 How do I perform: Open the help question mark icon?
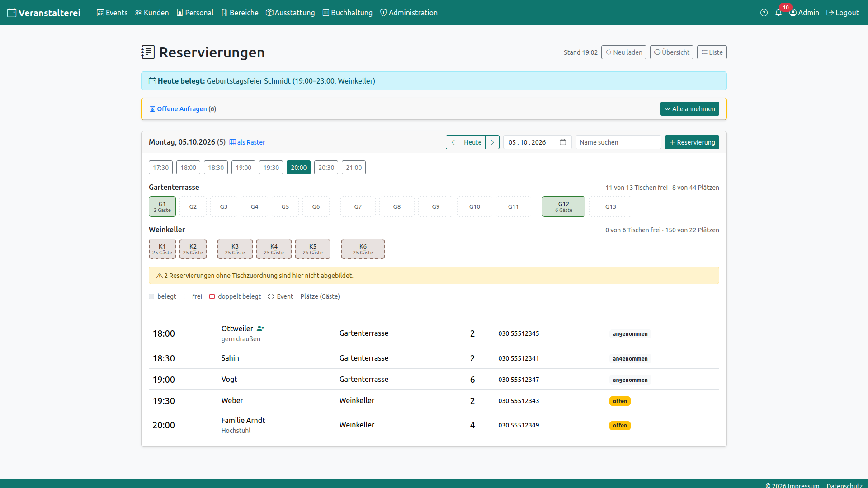(764, 13)
